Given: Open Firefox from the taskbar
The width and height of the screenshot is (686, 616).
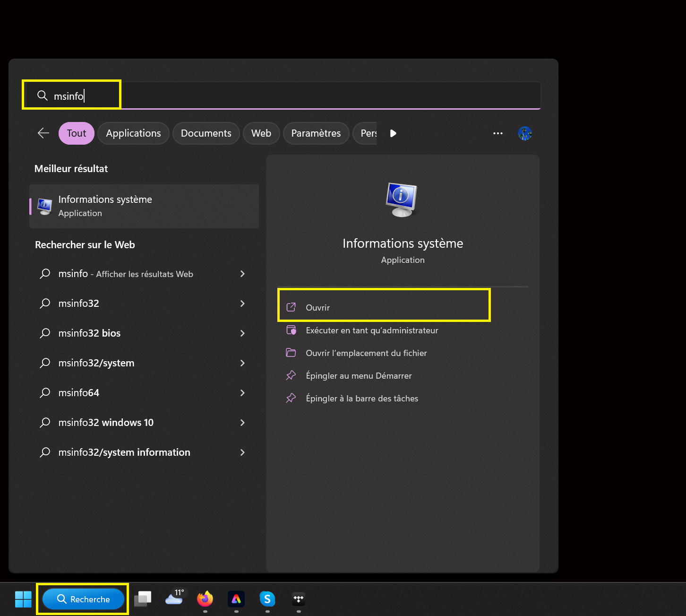Looking at the screenshot, I should pos(205,599).
